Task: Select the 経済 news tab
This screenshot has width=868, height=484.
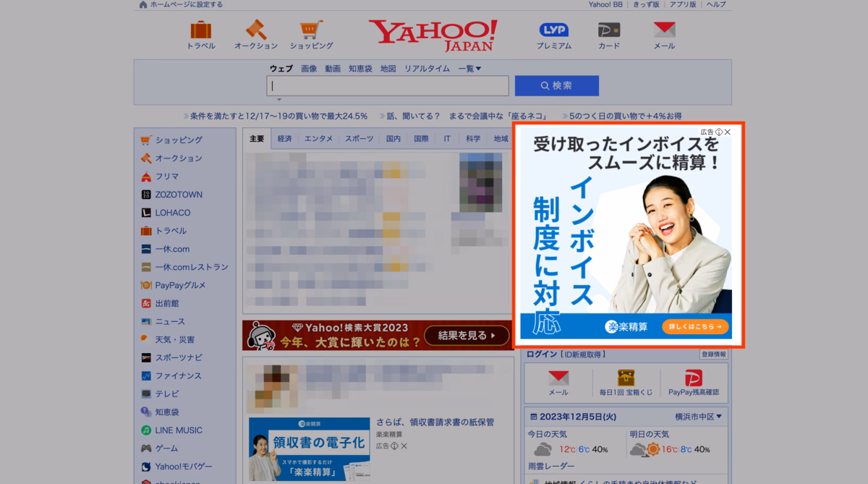Action: 285,139
